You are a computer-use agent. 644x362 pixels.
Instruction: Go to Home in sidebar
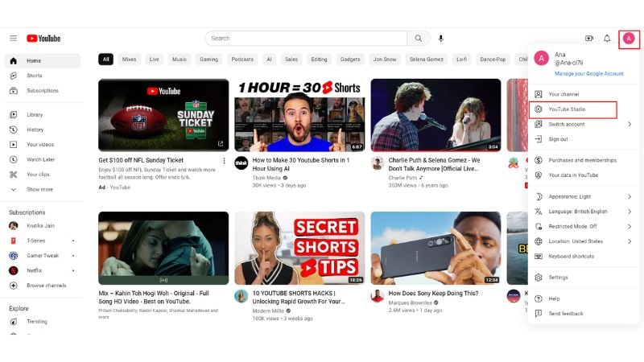point(43,61)
